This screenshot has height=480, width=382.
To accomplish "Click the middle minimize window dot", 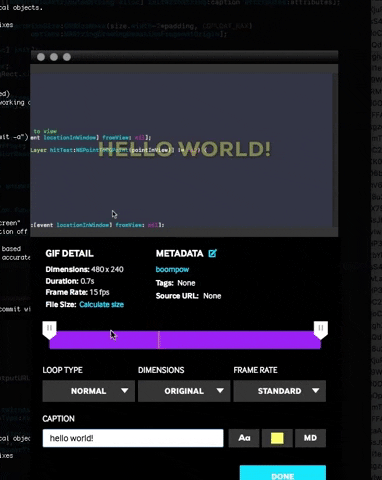I will pyautogui.click(x=54, y=57).
